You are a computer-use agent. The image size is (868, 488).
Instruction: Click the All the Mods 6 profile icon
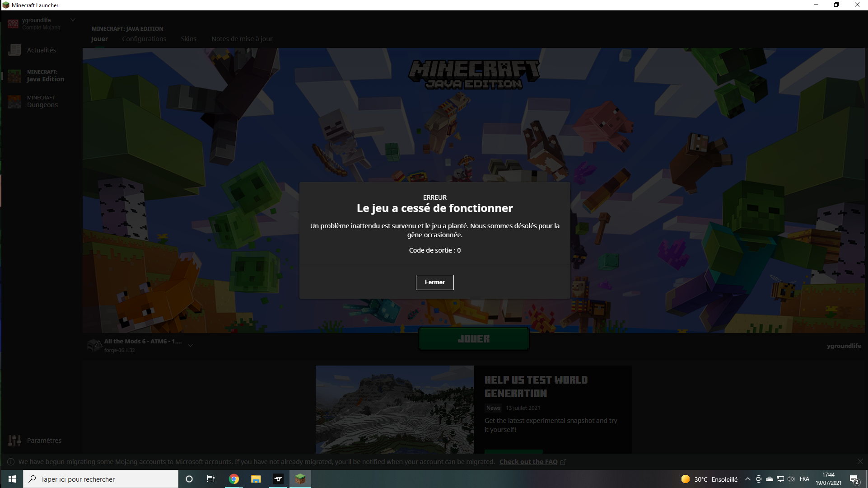click(94, 346)
